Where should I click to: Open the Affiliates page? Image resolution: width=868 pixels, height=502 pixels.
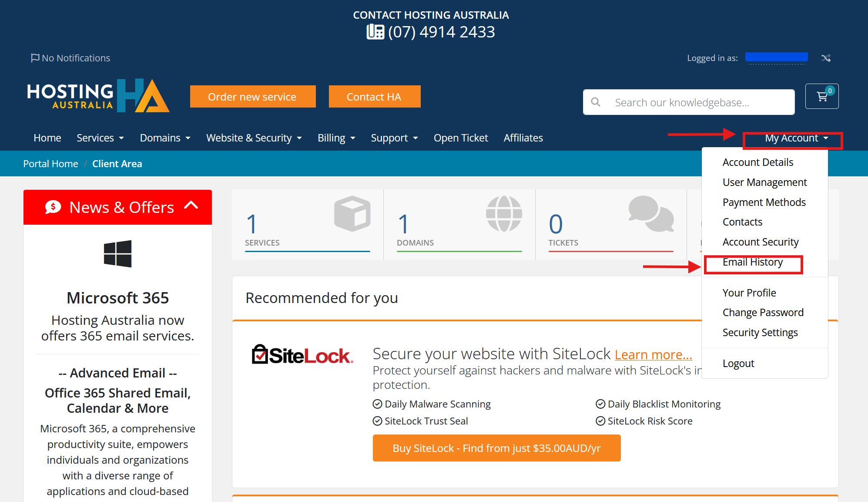click(x=523, y=138)
